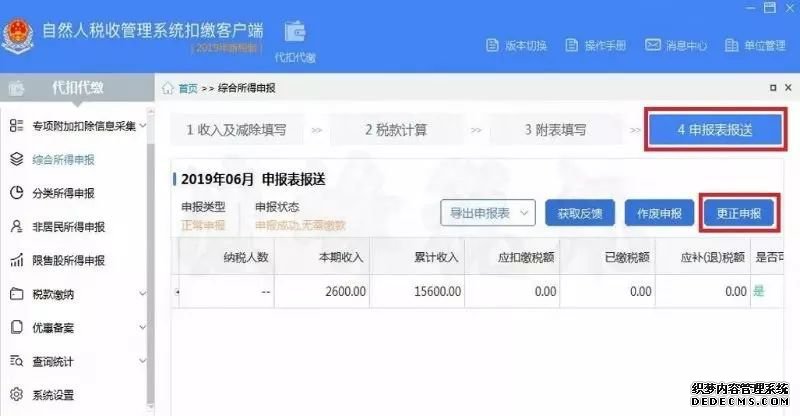The width and height of the screenshot is (800, 416).
Task: Go to step 3 附表填写
Action: tap(555, 130)
